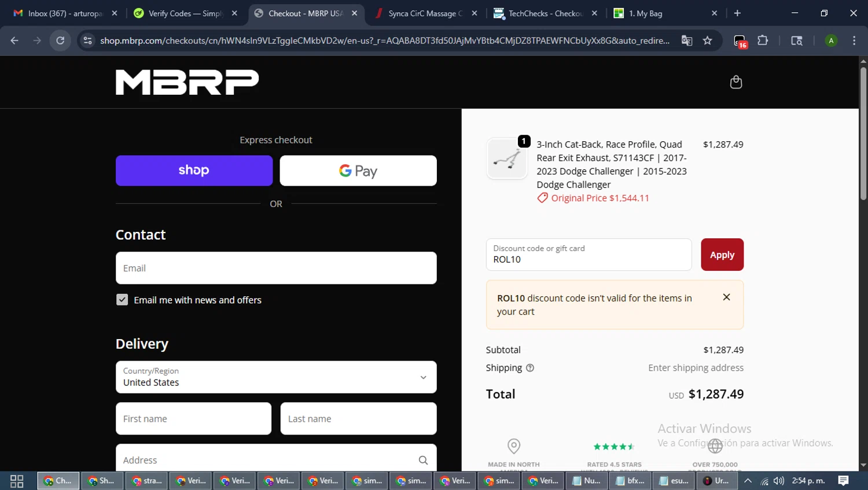868x490 pixels.
Task: Pay with Google Pay express button
Action: click(x=358, y=171)
